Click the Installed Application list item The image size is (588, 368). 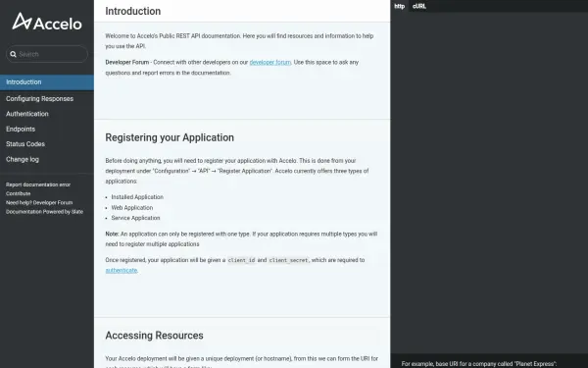[137, 197]
